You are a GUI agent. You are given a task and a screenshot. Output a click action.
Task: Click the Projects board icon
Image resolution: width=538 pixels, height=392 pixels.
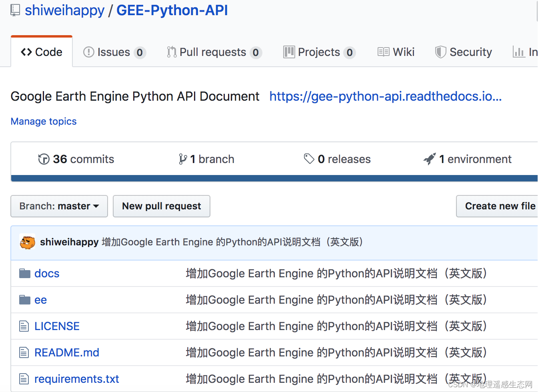[x=289, y=52]
